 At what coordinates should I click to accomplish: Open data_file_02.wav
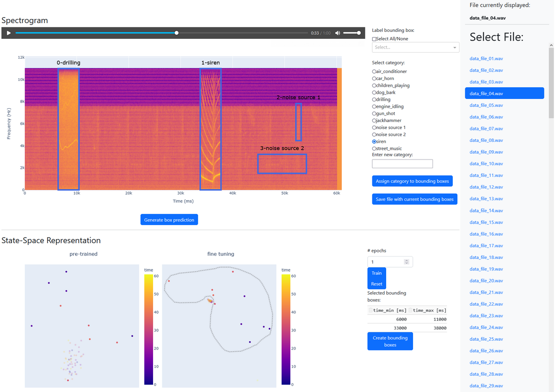(486, 70)
